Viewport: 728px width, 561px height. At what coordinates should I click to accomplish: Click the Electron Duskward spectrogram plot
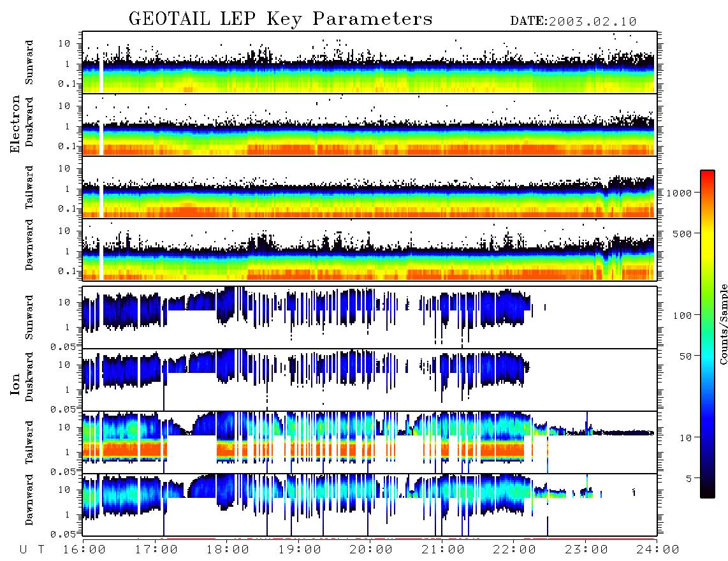coord(370,125)
